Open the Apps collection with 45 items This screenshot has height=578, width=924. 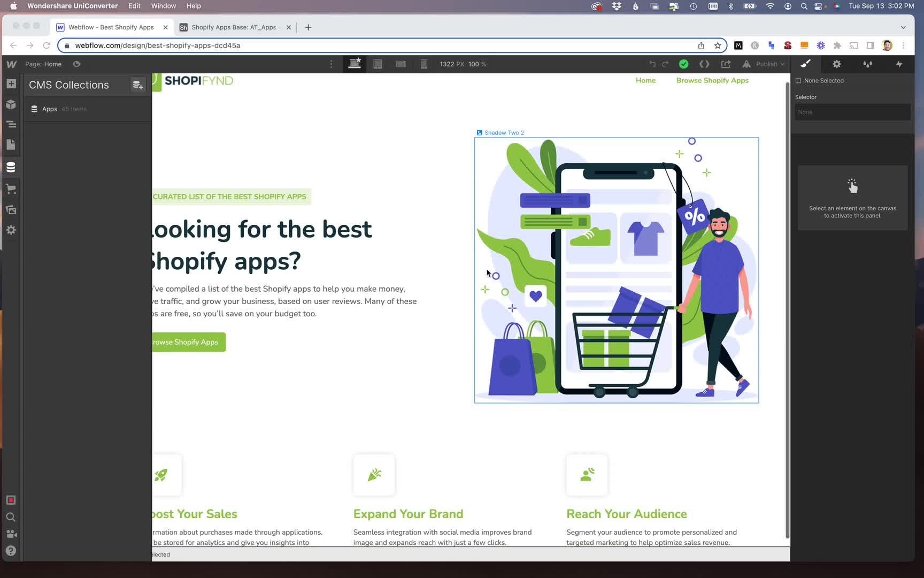point(88,109)
